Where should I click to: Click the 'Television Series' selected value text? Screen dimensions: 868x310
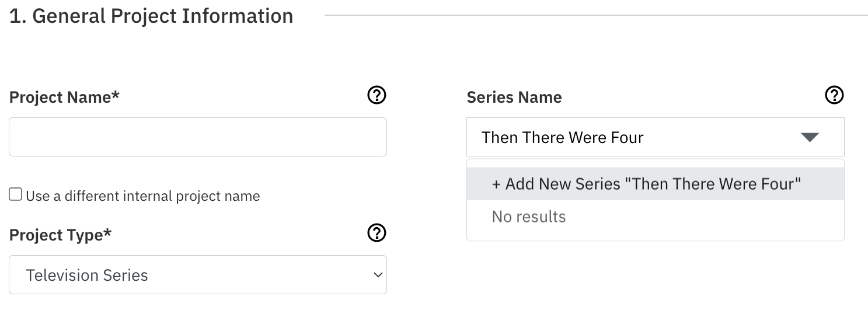87,275
